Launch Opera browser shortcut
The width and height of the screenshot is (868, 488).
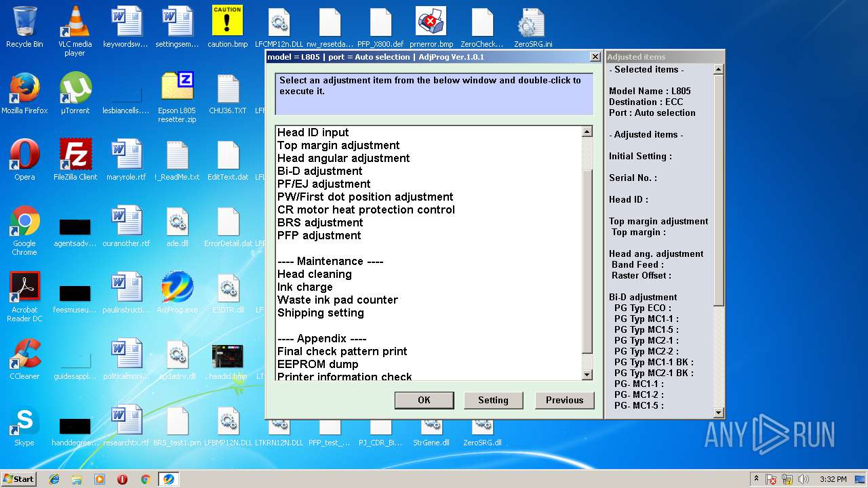[24, 160]
